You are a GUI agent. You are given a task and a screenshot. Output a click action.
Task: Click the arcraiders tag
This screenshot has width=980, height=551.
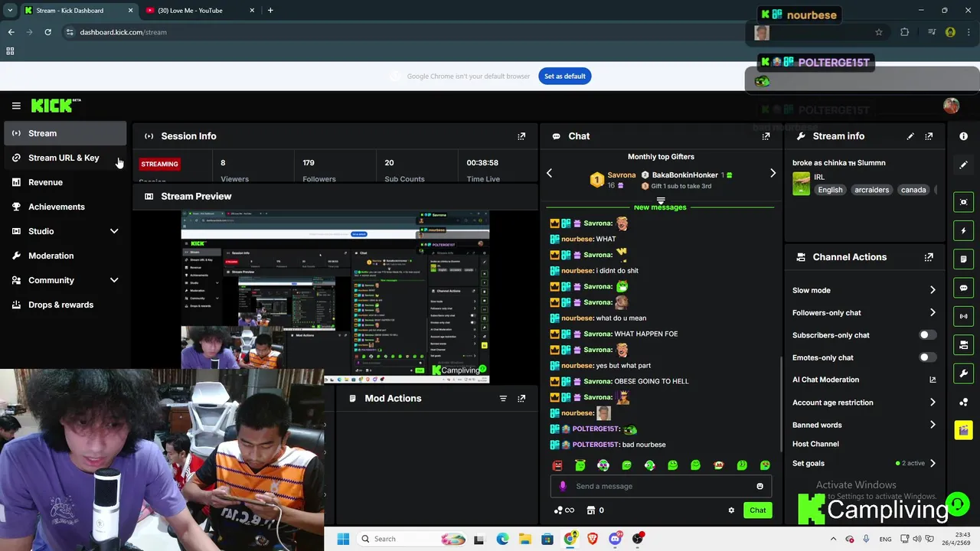(x=872, y=190)
